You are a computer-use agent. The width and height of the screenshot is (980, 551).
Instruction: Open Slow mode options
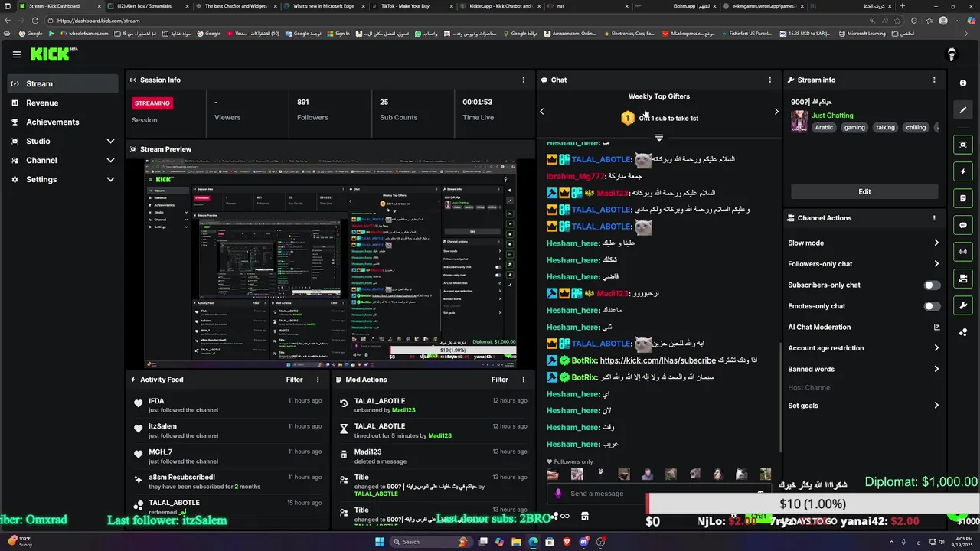point(864,243)
